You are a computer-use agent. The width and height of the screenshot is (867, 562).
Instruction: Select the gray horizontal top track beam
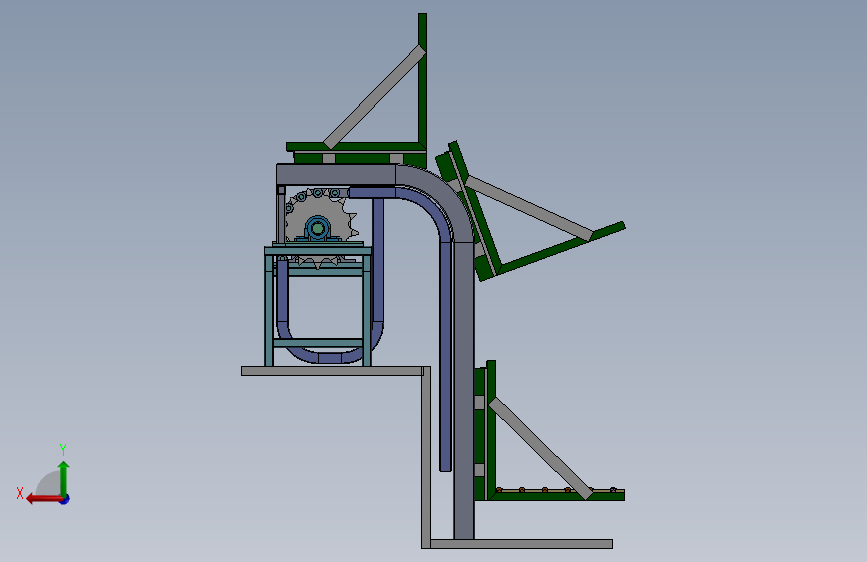(x=336, y=175)
